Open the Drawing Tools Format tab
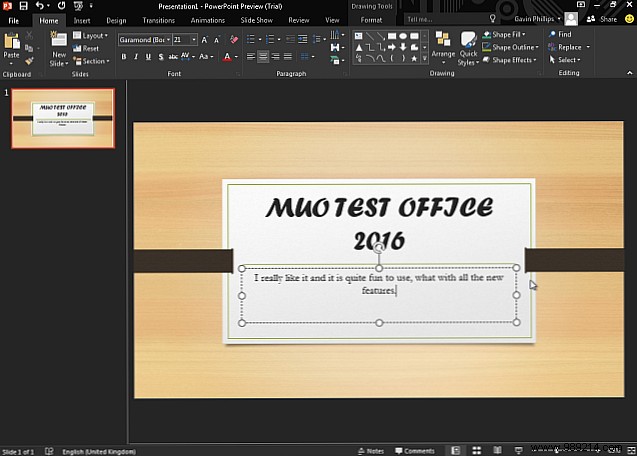 (371, 20)
